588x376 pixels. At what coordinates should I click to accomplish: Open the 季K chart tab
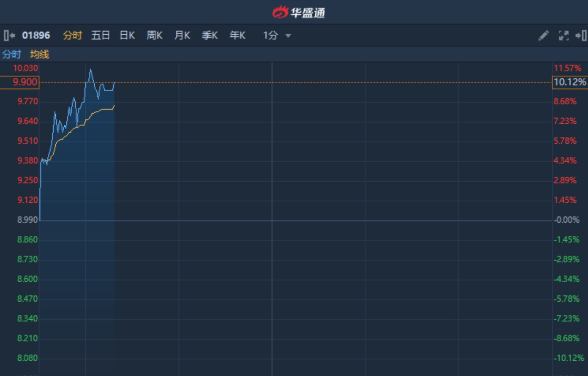tap(210, 36)
